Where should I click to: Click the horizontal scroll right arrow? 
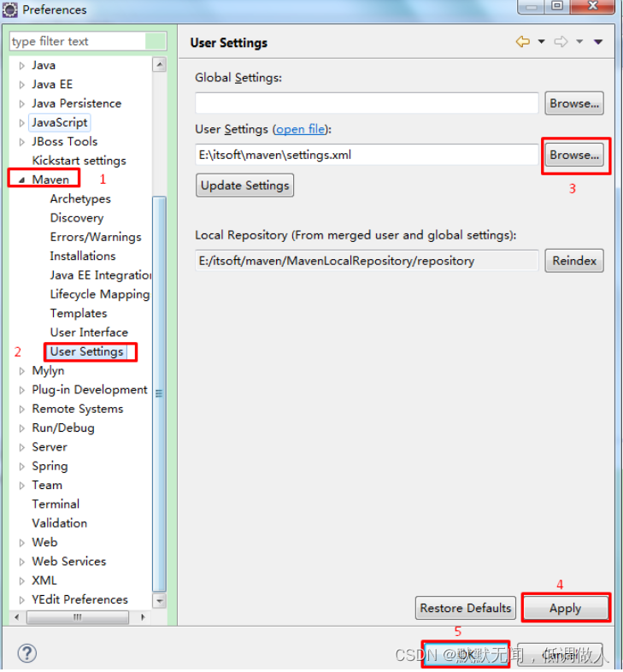coord(143,617)
